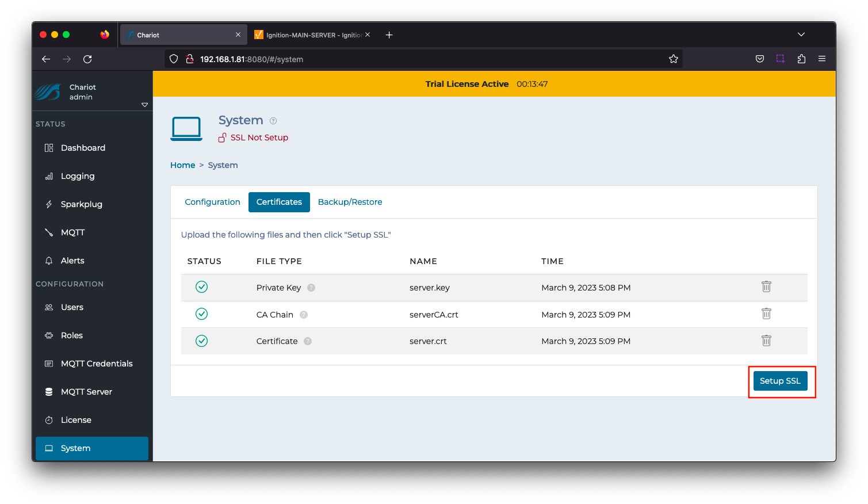Open help for Private Key

tap(311, 288)
